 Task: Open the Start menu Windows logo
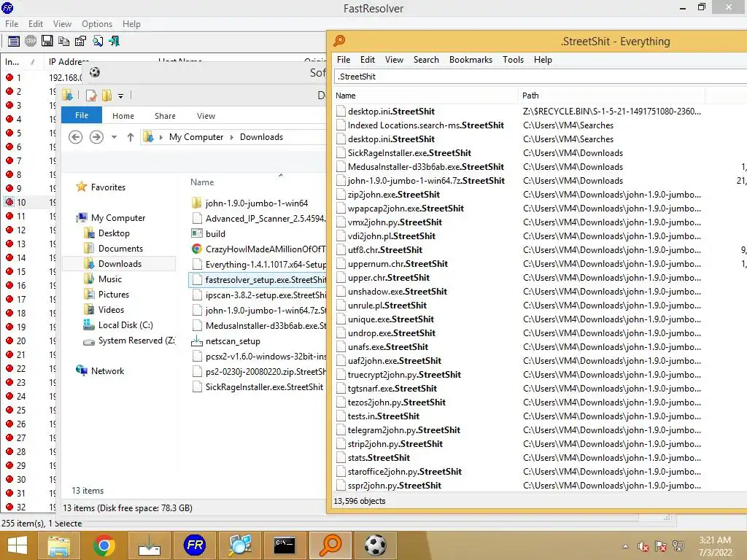tap(18, 545)
